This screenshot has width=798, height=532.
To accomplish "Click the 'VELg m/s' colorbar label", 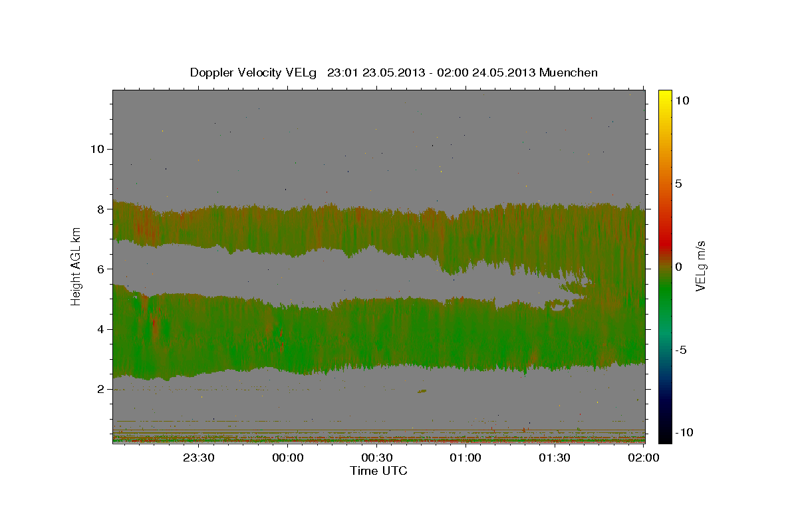I will 701,267.
